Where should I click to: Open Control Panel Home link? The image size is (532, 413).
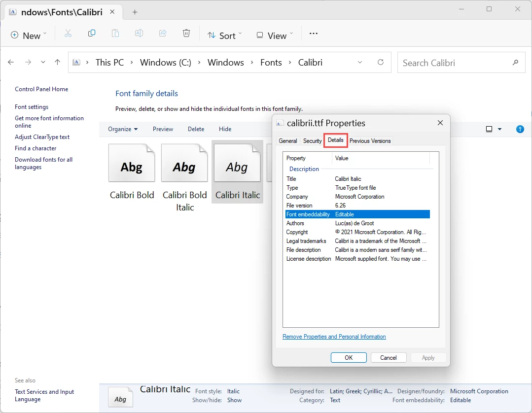pos(41,89)
